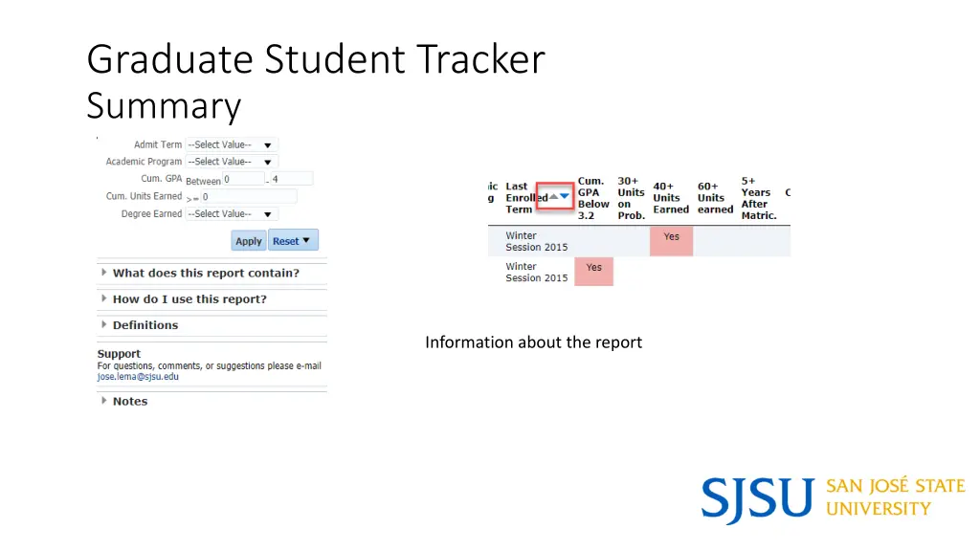Screen dimensions: 980x551
Task: Select the Yes cell under Cum. GPA Below 3.2
Action: point(593,272)
